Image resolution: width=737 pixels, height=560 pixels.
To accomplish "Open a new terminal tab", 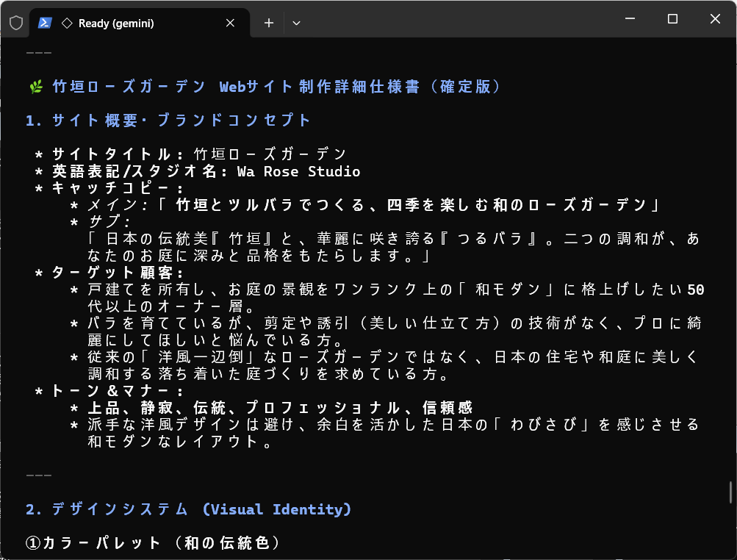I will point(269,23).
